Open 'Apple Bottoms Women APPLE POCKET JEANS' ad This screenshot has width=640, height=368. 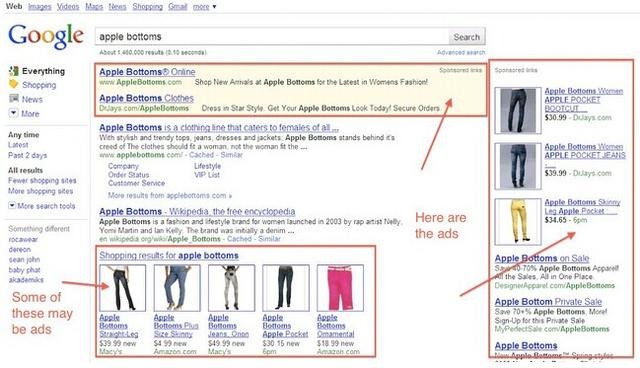(x=585, y=155)
